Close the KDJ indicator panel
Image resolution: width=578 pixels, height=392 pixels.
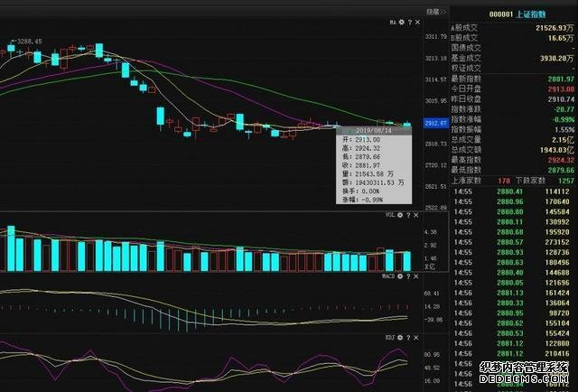416,338
